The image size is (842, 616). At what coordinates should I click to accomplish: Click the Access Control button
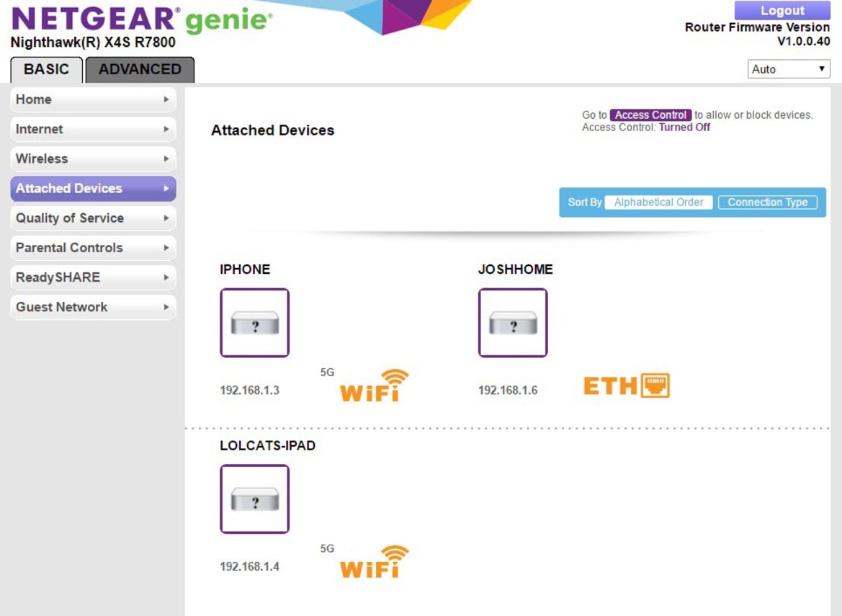(650, 115)
